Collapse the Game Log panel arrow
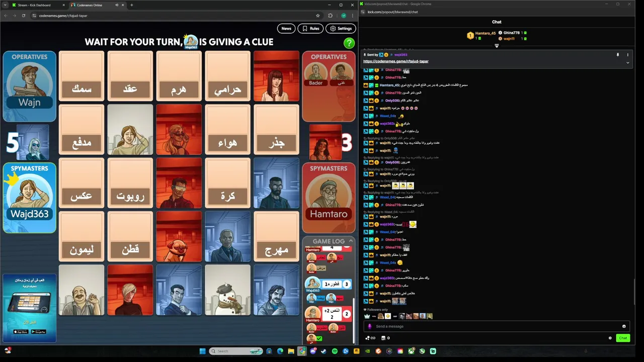 pyautogui.click(x=351, y=241)
